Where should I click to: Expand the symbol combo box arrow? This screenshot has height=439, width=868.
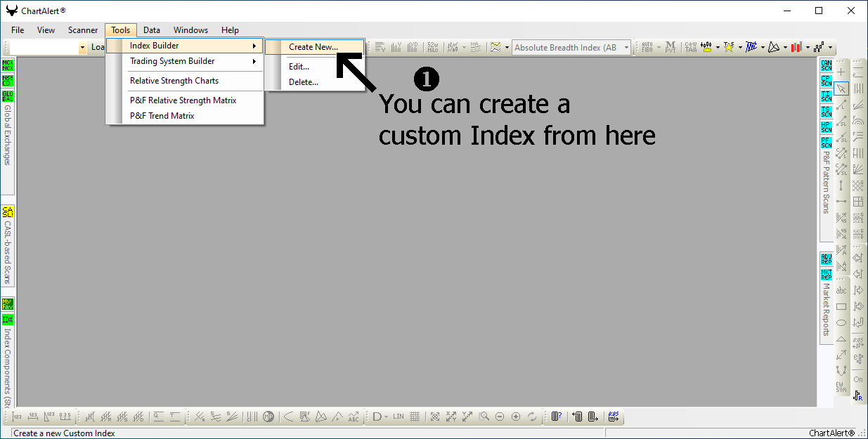82,48
